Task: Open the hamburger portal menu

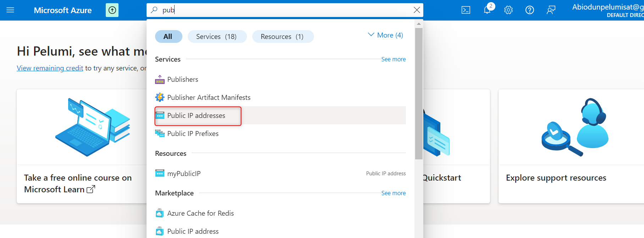Action: 10,10
